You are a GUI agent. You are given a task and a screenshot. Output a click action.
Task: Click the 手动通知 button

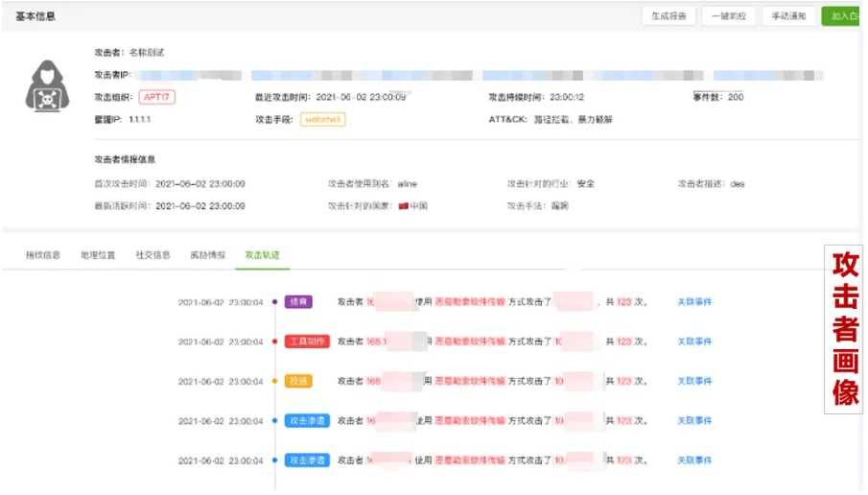[x=790, y=16]
